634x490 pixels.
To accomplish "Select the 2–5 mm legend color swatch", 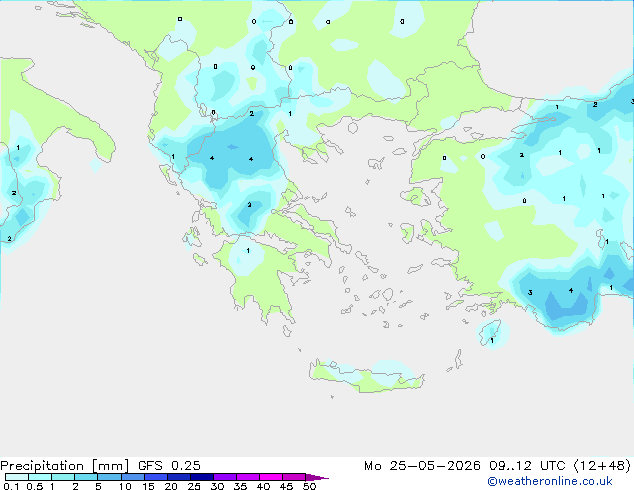I will (86, 477).
